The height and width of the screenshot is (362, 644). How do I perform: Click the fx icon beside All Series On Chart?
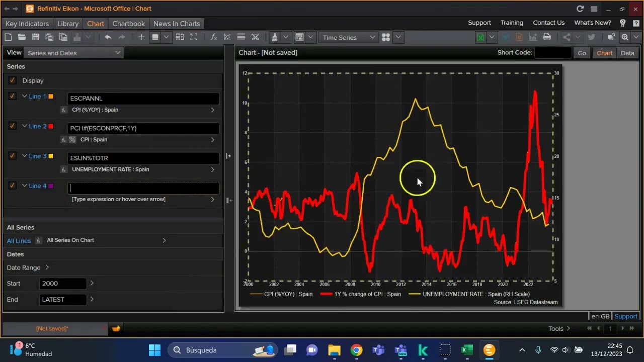pyautogui.click(x=39, y=240)
